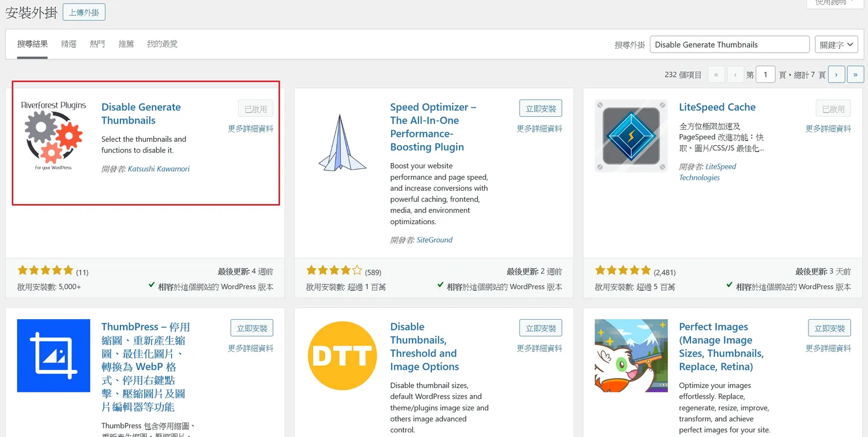The height and width of the screenshot is (437, 868).
Task: Open the Katsushi Kawamori developer link
Action: tap(159, 169)
